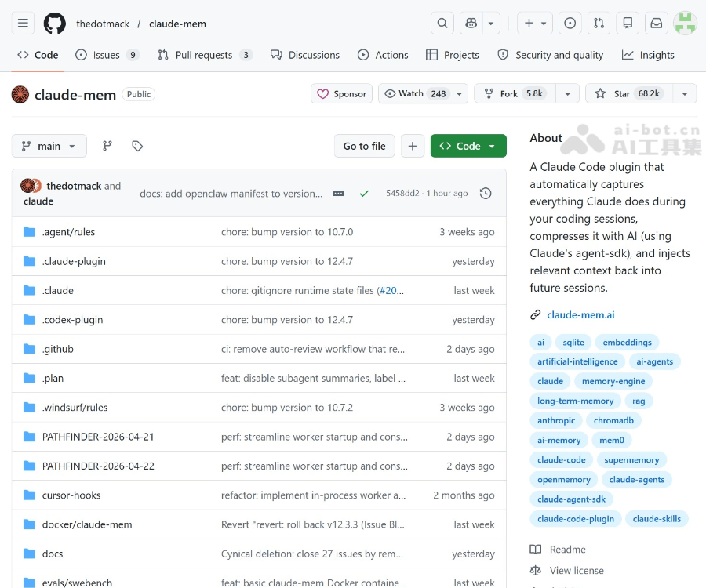Open the green Code dropdown
706x588 pixels.
pos(468,146)
